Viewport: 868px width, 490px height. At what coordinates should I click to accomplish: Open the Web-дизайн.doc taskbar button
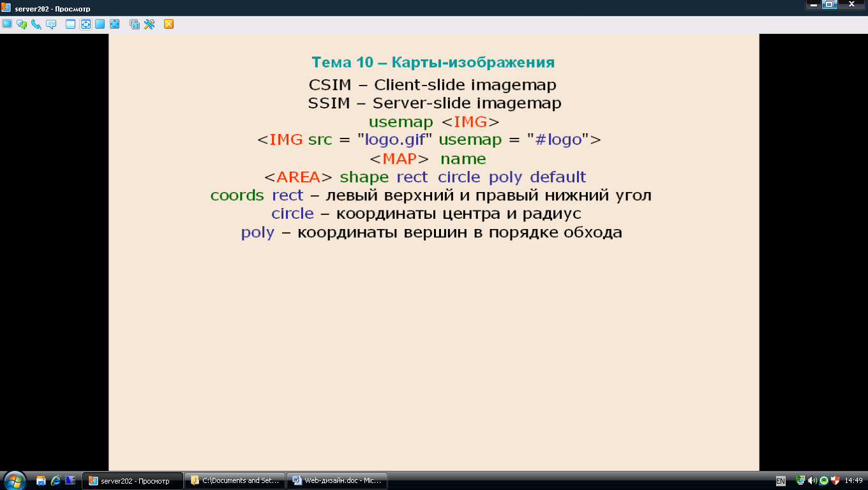[x=337, y=480]
